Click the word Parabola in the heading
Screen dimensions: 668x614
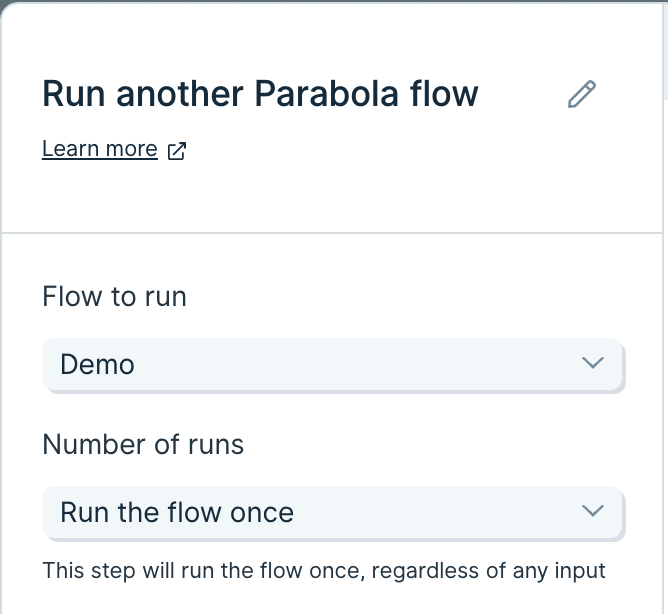coord(326,94)
